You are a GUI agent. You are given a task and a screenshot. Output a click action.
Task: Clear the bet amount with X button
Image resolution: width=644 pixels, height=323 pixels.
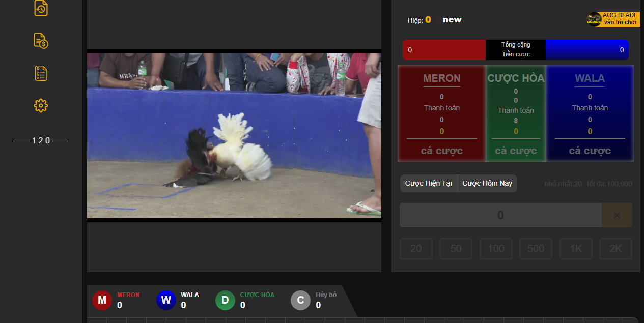tap(617, 215)
